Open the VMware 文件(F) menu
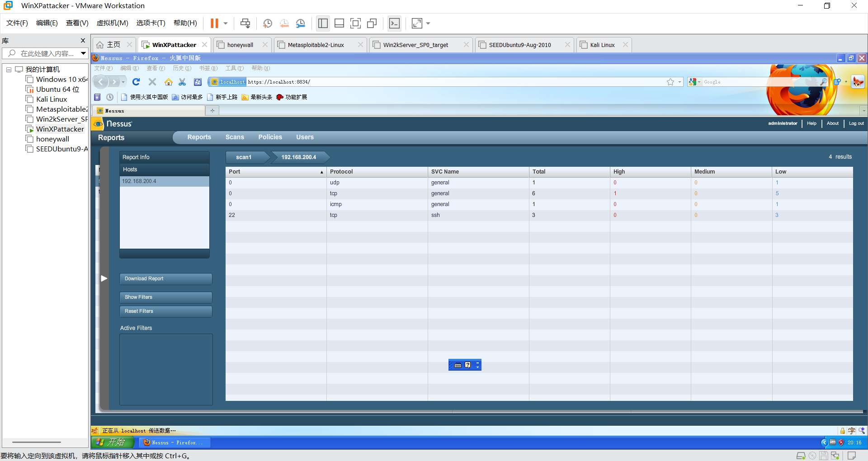This screenshot has width=868, height=461. point(17,23)
